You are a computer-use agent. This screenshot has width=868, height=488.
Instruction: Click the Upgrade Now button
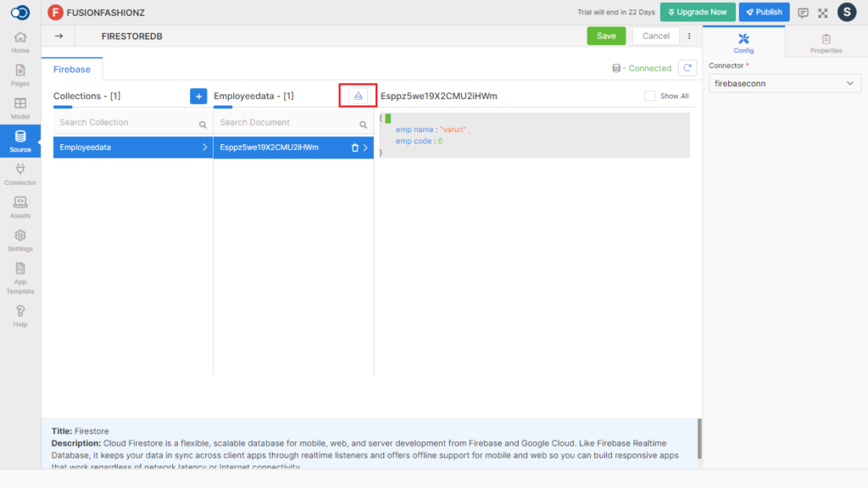click(698, 12)
